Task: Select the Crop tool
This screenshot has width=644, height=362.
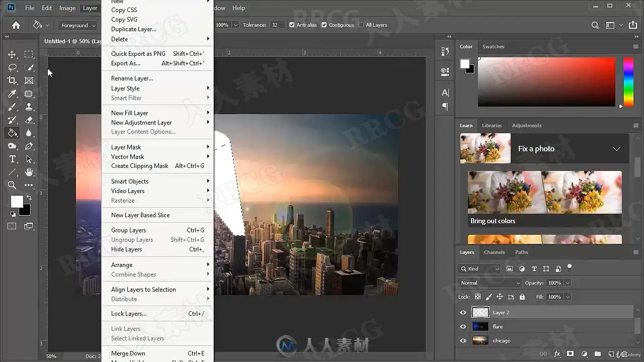Action: [12, 80]
